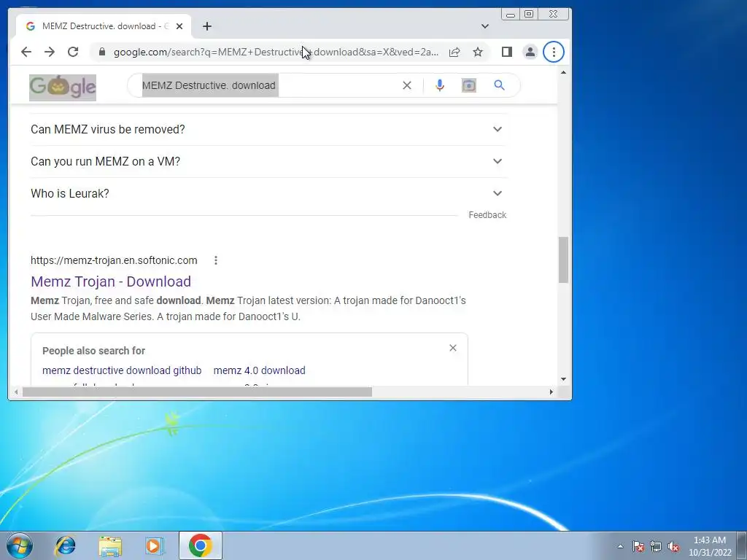This screenshot has width=747, height=560.
Task: Click the blue magnifier search button
Action: 499,85
